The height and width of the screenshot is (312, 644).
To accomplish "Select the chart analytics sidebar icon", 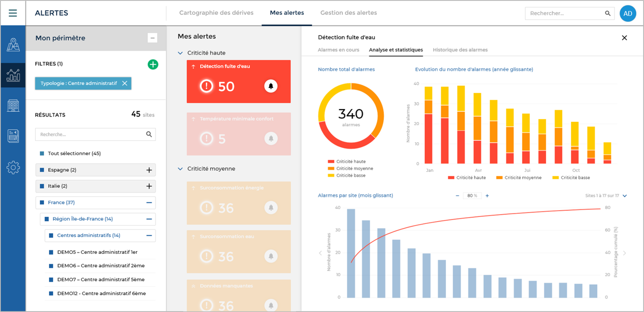I will click(x=13, y=75).
